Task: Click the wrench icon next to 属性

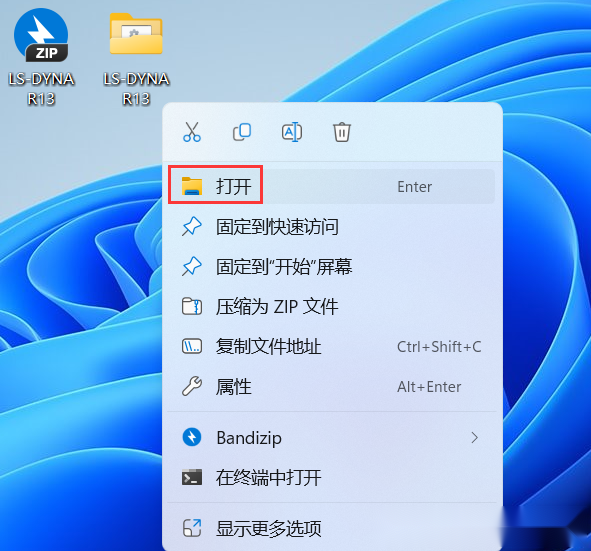Action: point(192,386)
